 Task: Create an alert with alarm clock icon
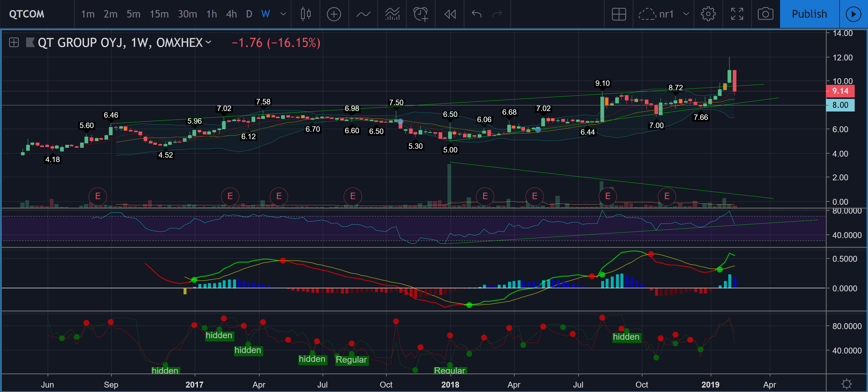click(421, 14)
